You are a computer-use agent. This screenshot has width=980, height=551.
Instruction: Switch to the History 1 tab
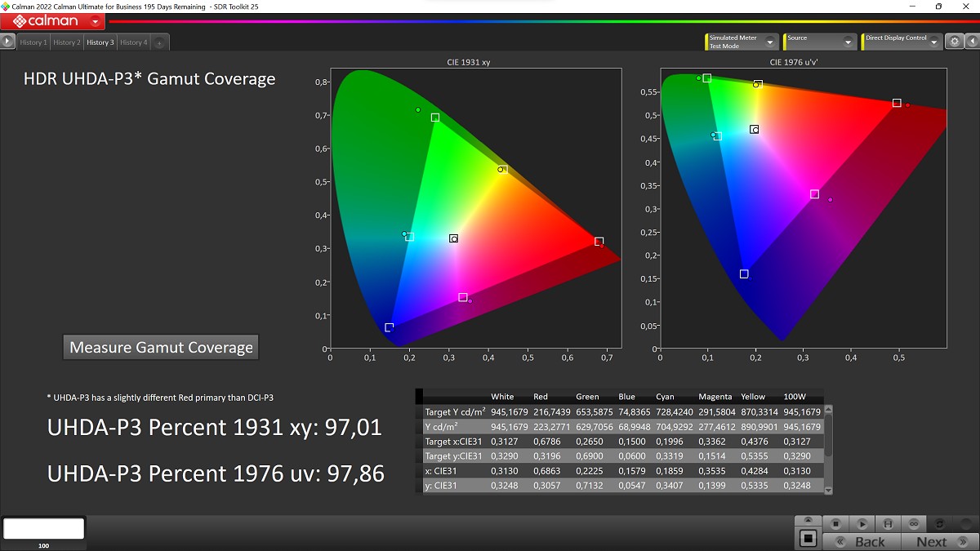pyautogui.click(x=33, y=42)
